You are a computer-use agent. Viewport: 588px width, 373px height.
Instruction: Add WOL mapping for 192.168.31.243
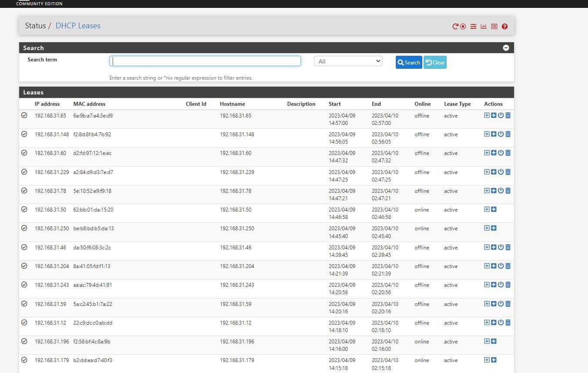point(494,285)
